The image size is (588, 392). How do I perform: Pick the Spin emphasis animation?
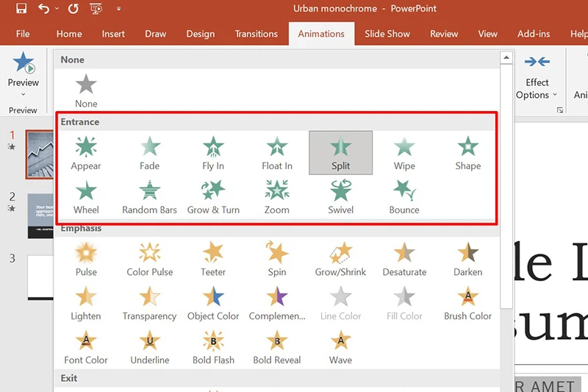[x=277, y=259]
